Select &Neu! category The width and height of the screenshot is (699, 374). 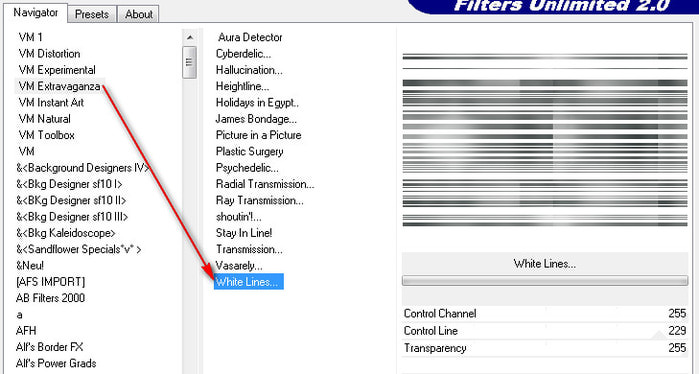click(x=30, y=266)
